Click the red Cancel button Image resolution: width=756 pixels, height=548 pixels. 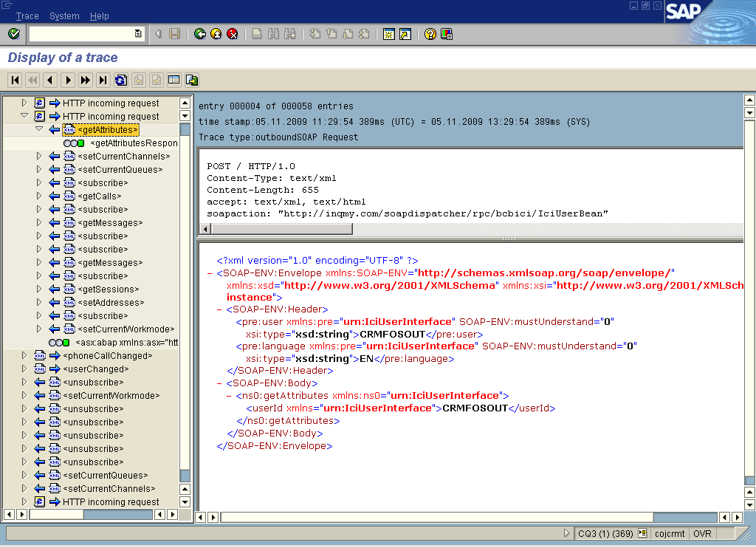point(231,33)
